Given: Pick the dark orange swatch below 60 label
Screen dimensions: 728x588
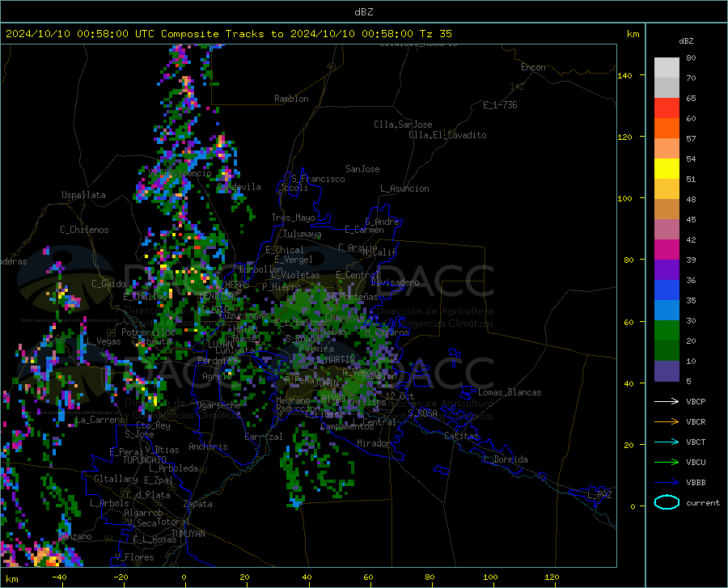Looking at the screenshot, I should pyautogui.click(x=667, y=129).
